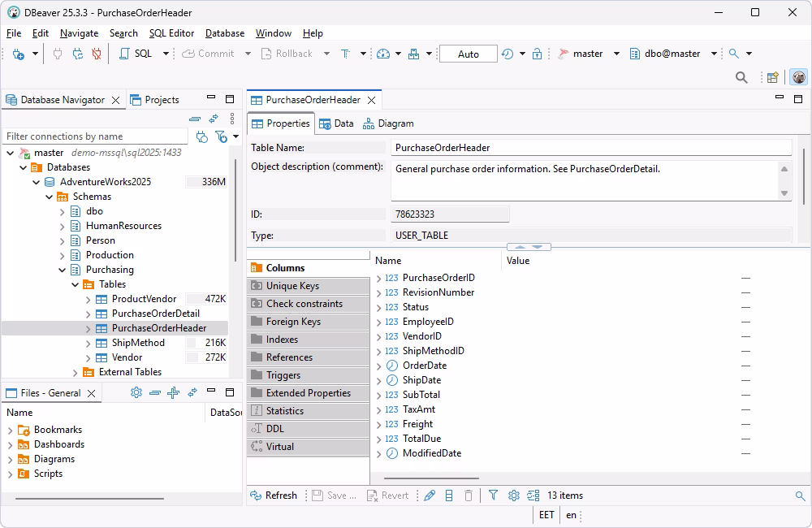812x528 pixels.
Task: Select the Vendor table in tree
Action: coord(127,357)
